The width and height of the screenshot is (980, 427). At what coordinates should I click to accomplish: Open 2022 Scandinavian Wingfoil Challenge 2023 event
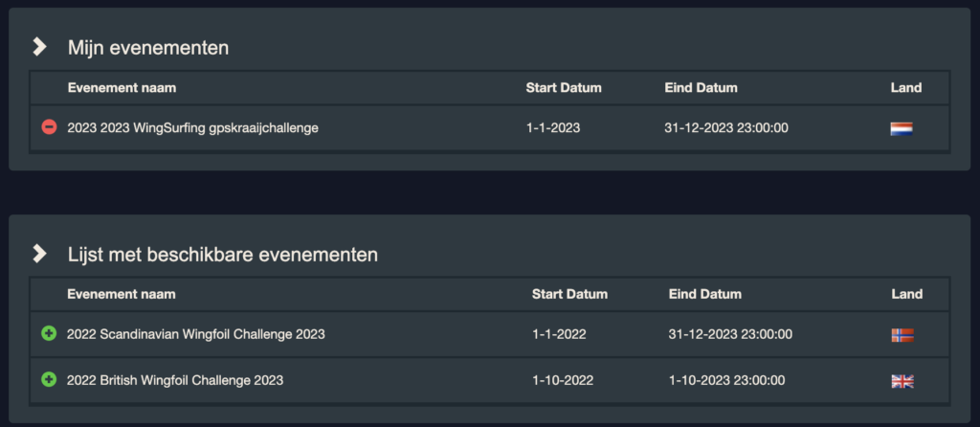(196, 334)
